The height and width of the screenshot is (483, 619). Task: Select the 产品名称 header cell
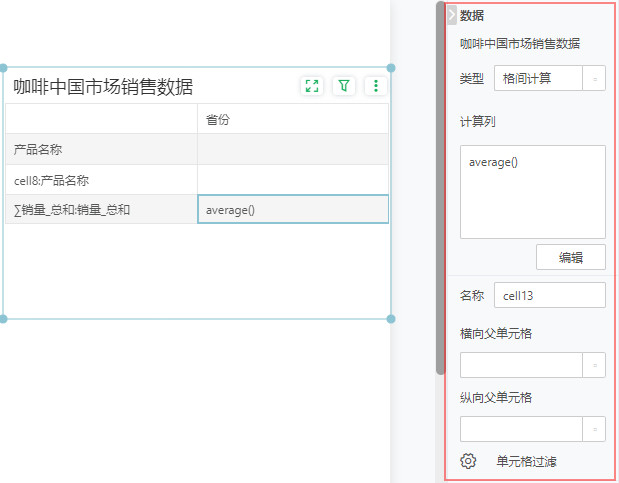click(x=101, y=149)
